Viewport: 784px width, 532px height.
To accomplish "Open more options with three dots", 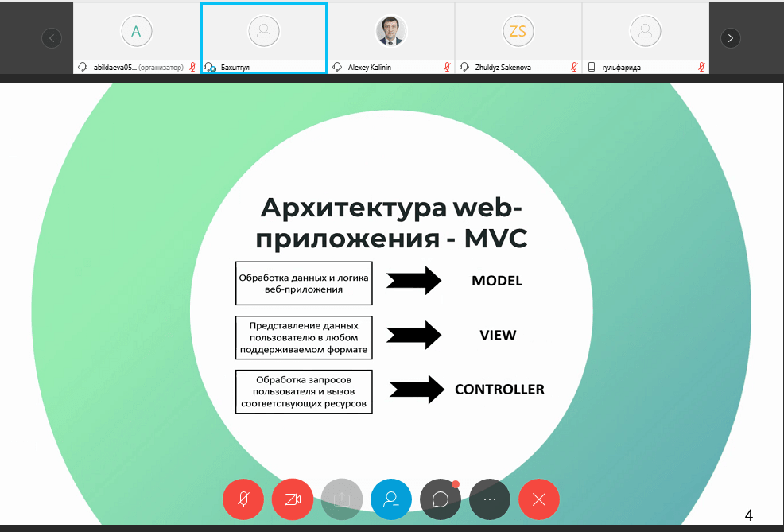I will point(490,499).
